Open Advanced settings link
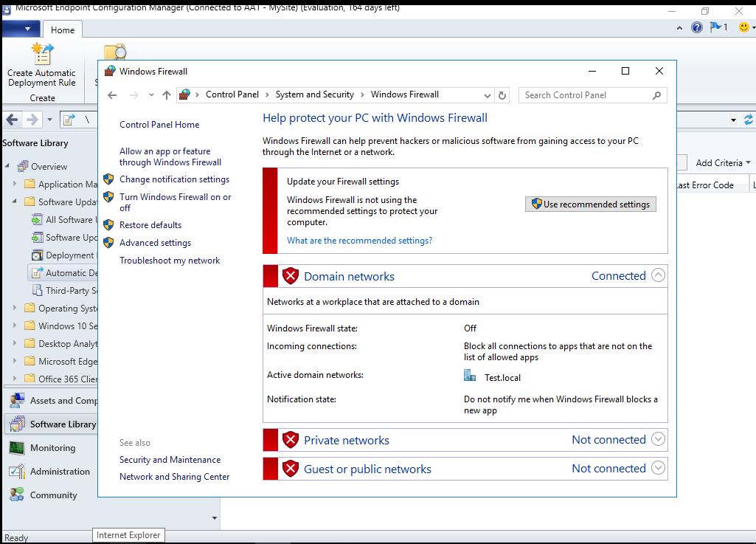Screen dimensions: 756x544 click(x=155, y=243)
